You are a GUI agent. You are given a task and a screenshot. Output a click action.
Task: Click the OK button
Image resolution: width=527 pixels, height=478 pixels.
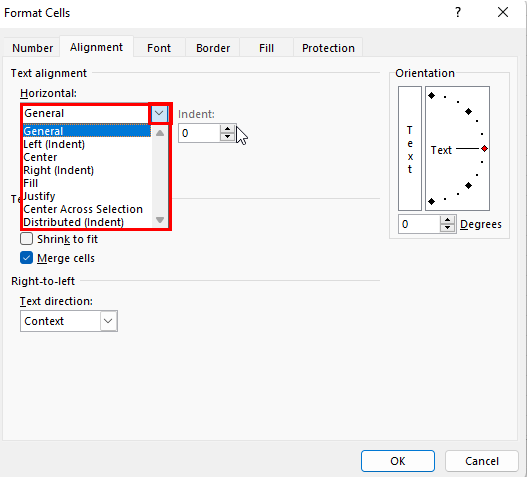(x=398, y=461)
